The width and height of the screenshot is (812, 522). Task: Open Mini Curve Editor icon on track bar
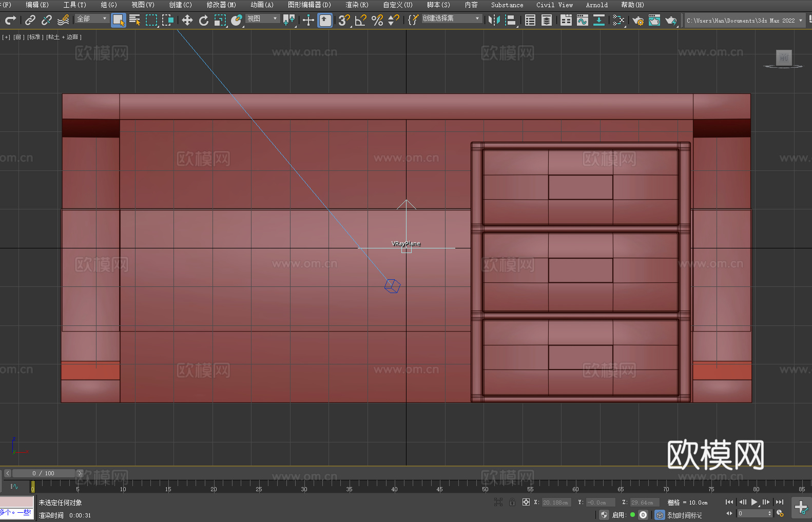[x=14, y=486]
